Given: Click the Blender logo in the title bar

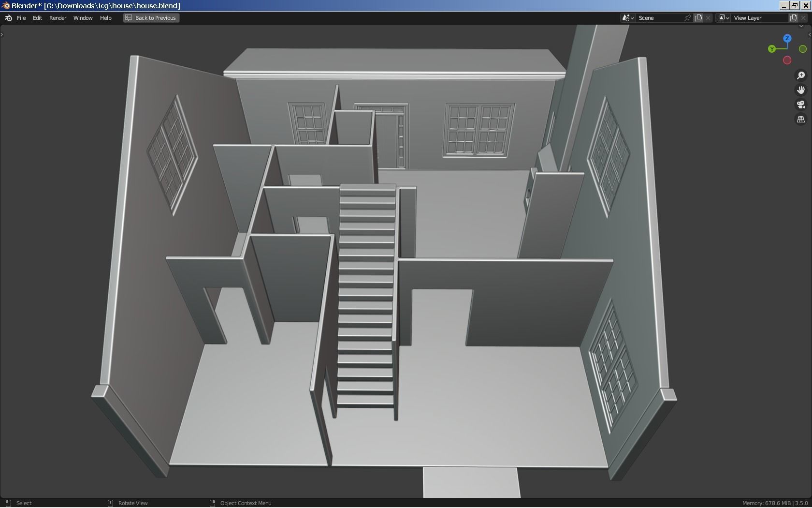Looking at the screenshot, I should pyautogui.click(x=5, y=5).
